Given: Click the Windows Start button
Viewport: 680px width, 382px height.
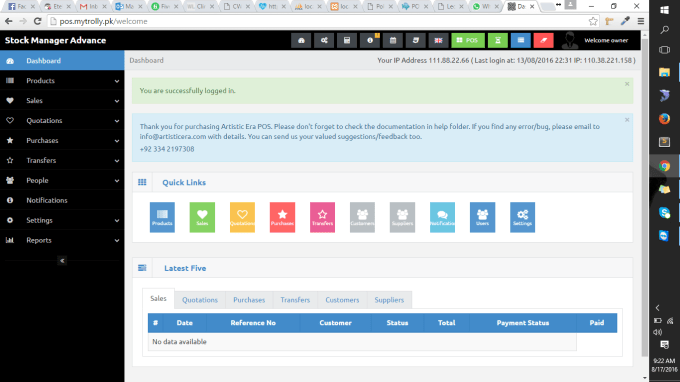Looking at the screenshot, I should click(x=664, y=10).
